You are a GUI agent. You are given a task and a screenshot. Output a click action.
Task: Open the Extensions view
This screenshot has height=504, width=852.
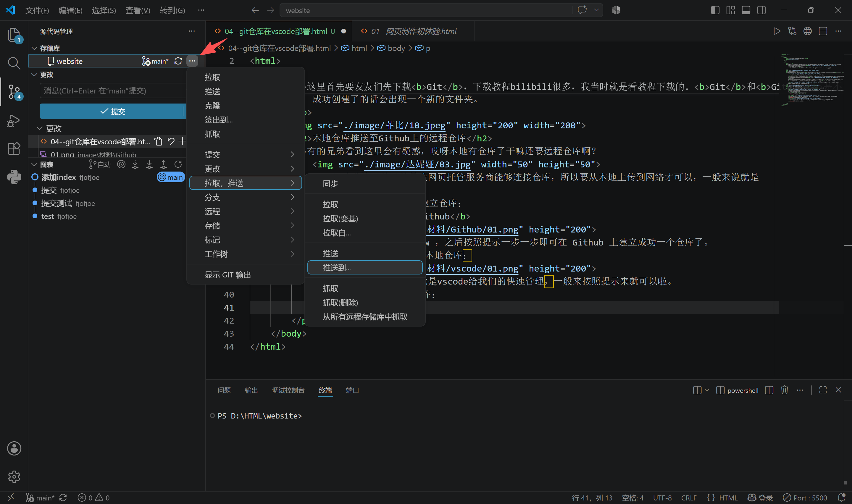tap(14, 148)
